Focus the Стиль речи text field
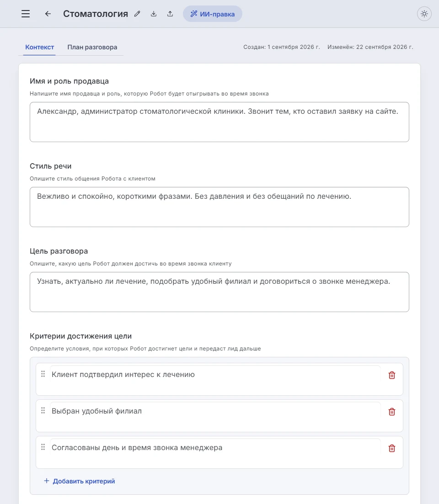 point(219,207)
